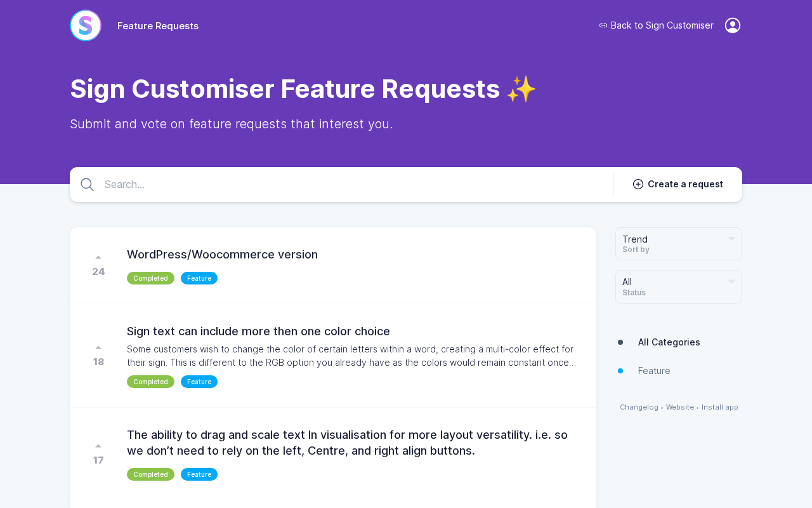Open the Website footer link
This screenshot has height=508, width=812.
[680, 407]
